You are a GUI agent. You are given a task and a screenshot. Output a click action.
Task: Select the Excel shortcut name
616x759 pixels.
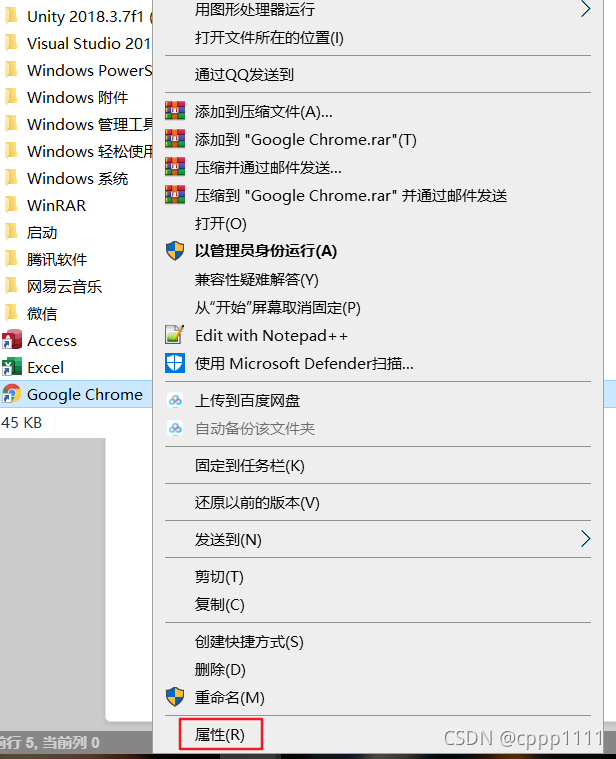click(45, 367)
